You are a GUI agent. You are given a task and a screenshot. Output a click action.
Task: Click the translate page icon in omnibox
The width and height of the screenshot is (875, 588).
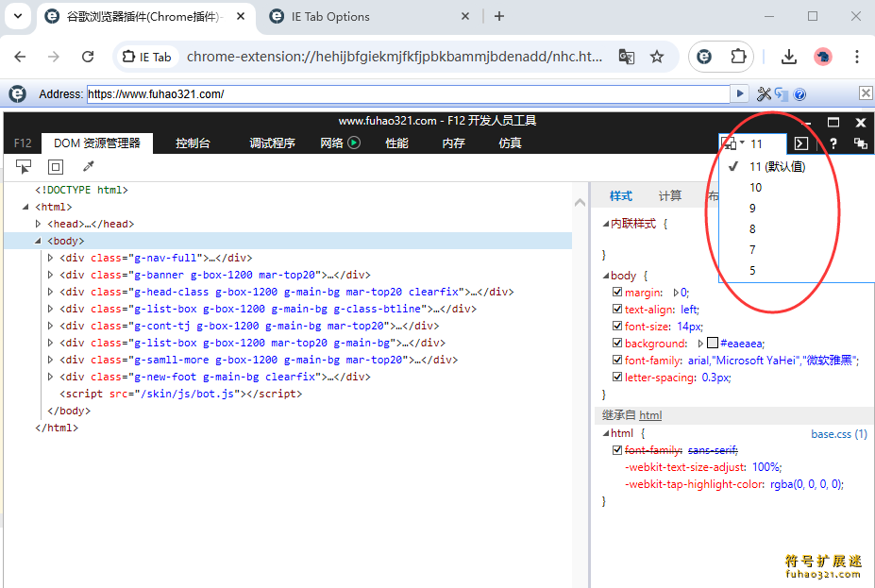point(627,57)
